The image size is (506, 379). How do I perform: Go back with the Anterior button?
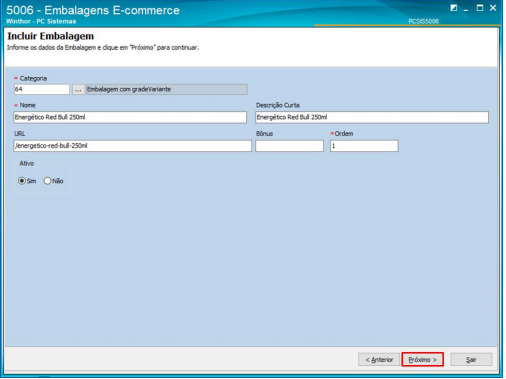pos(379,360)
